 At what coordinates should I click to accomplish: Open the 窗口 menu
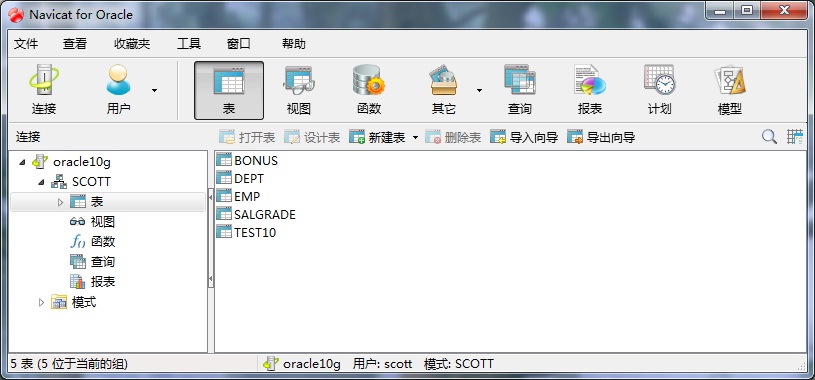click(x=239, y=44)
